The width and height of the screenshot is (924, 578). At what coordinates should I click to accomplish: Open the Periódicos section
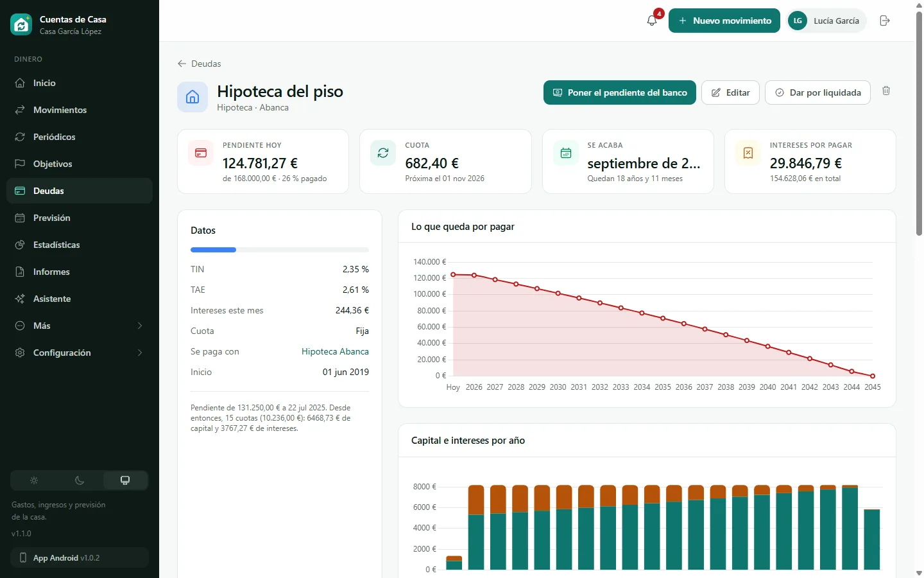click(80, 137)
